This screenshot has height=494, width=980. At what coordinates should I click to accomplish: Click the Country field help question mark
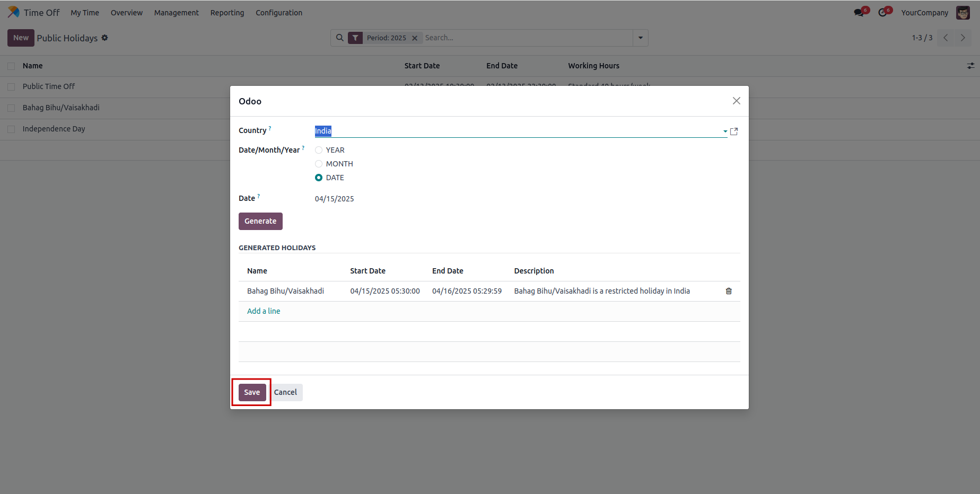[270, 128]
